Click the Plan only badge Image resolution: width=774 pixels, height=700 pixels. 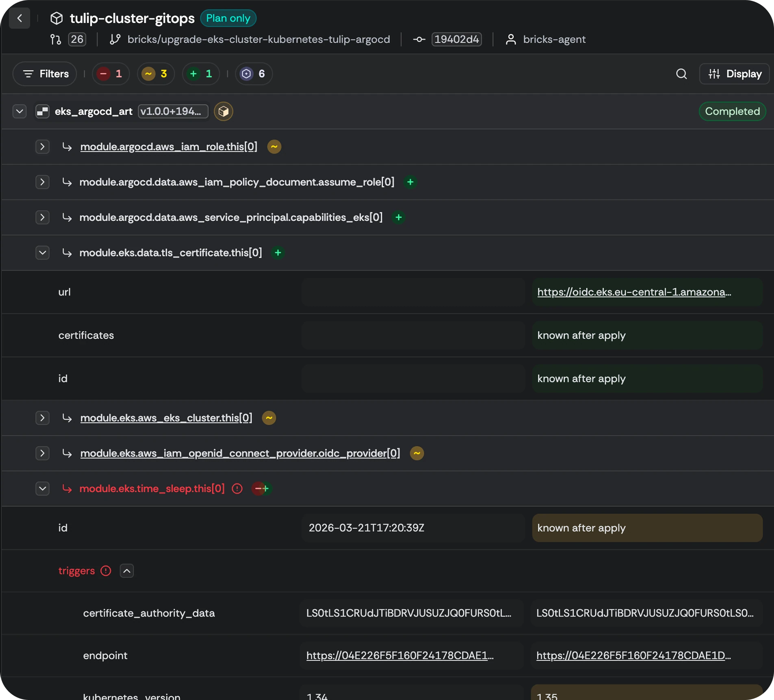click(228, 18)
